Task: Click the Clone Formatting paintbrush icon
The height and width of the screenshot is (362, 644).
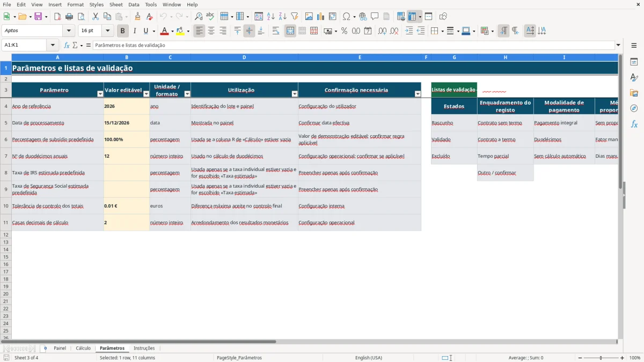Action: pyautogui.click(x=138, y=17)
